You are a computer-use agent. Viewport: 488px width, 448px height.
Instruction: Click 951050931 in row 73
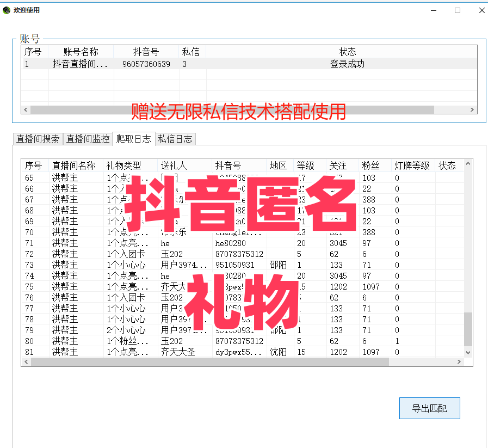point(234,265)
